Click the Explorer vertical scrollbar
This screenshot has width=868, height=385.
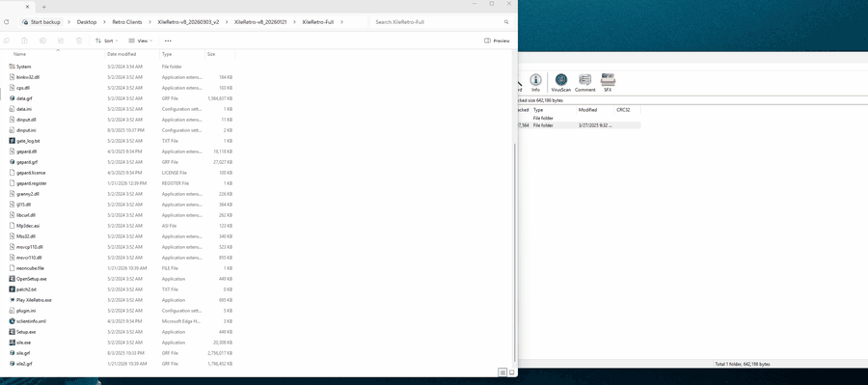515,252
